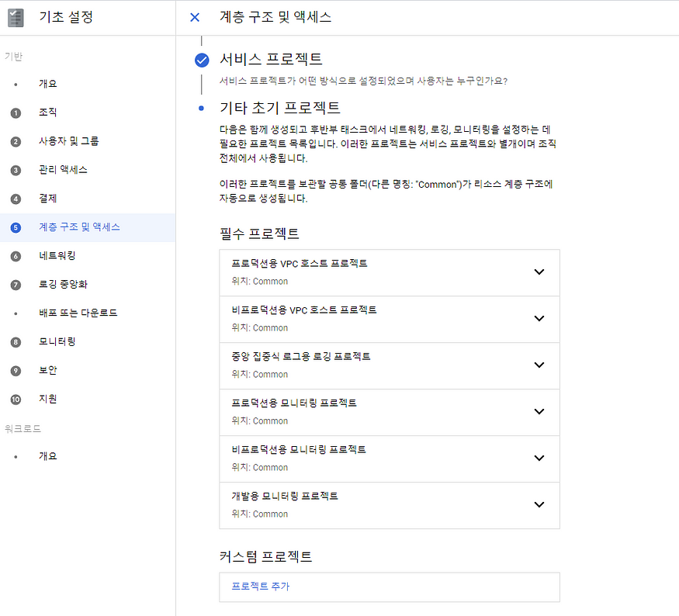
Task: Click the 서비스 프로젝트 step heading
Action: pos(271,59)
